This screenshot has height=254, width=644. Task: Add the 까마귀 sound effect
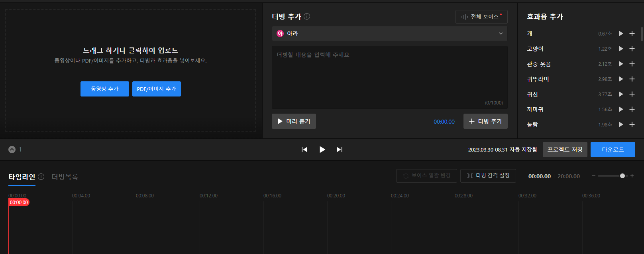pyautogui.click(x=632, y=109)
